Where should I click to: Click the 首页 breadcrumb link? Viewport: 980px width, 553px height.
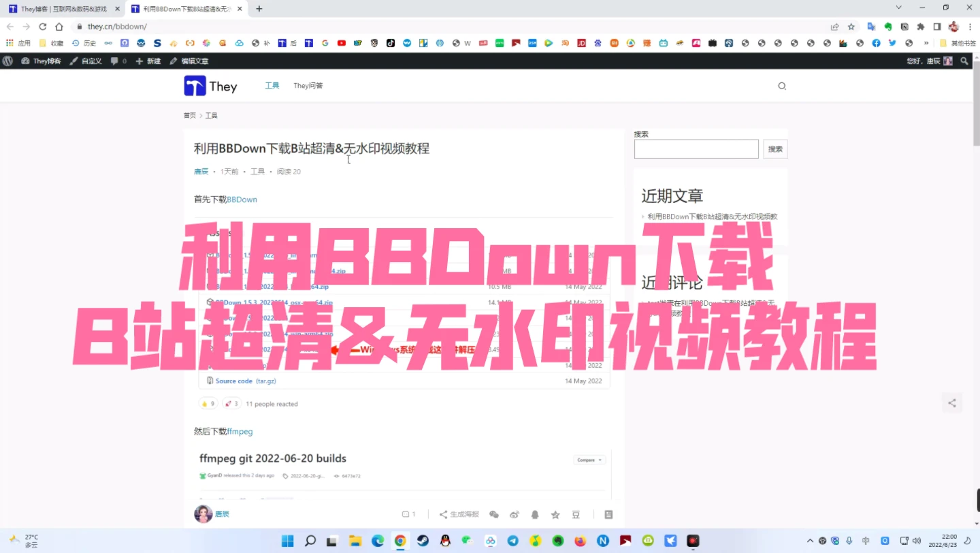(x=190, y=116)
